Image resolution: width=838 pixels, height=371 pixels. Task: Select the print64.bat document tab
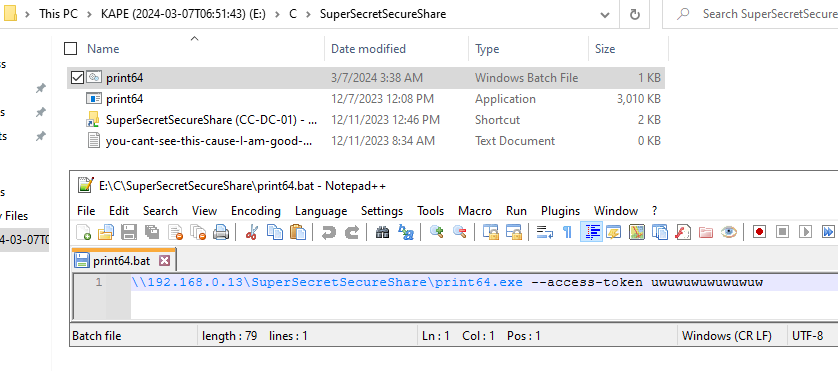[123, 260]
